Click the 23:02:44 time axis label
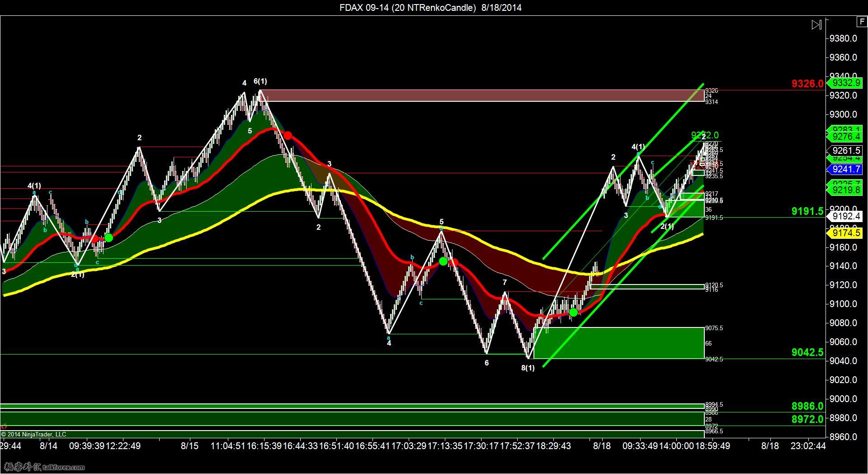868x474 pixels. click(x=808, y=446)
